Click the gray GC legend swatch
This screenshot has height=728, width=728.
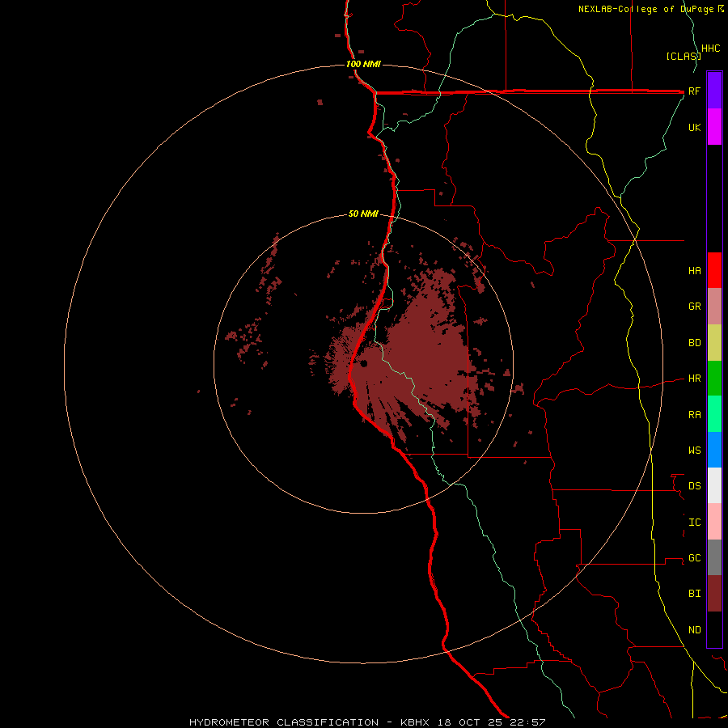(714, 557)
